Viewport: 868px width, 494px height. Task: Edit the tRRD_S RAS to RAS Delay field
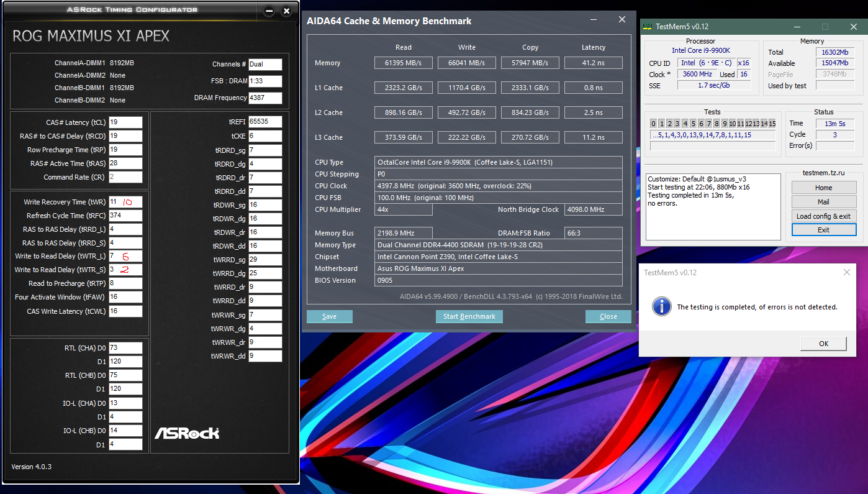[x=125, y=243]
